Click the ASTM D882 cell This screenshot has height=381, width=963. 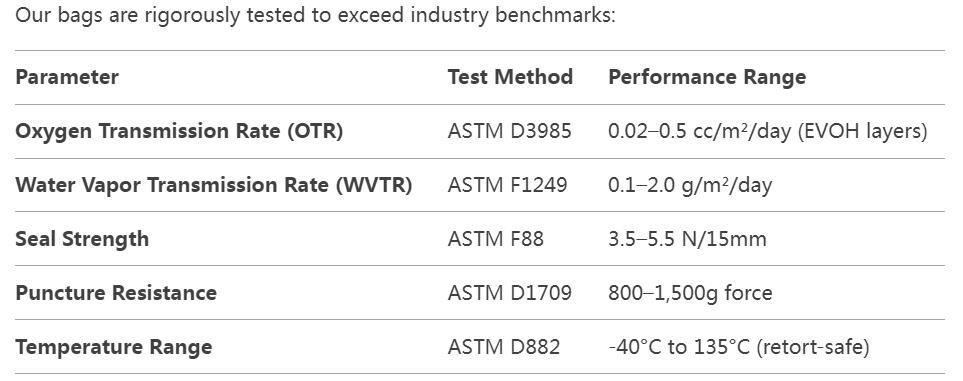click(x=504, y=347)
